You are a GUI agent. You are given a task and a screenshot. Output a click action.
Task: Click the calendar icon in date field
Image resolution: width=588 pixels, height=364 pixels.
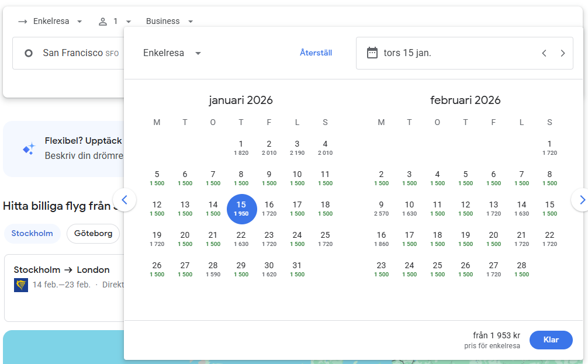point(372,53)
